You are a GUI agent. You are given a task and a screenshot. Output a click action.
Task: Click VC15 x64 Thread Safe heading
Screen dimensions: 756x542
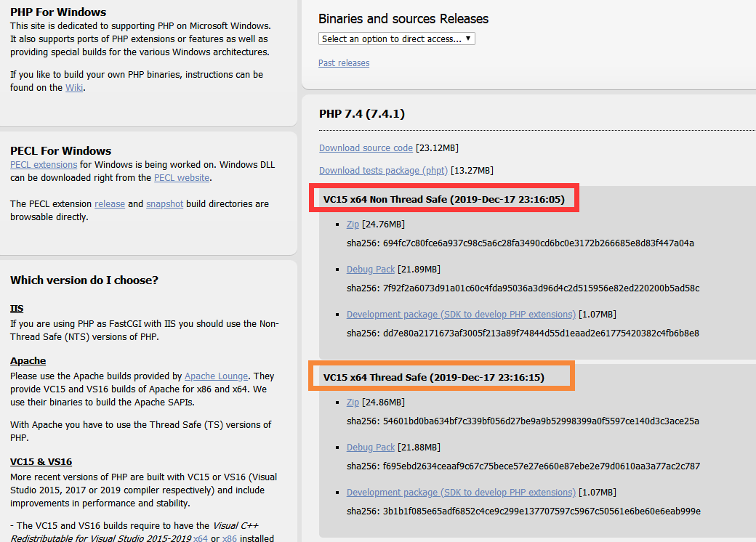tap(433, 377)
